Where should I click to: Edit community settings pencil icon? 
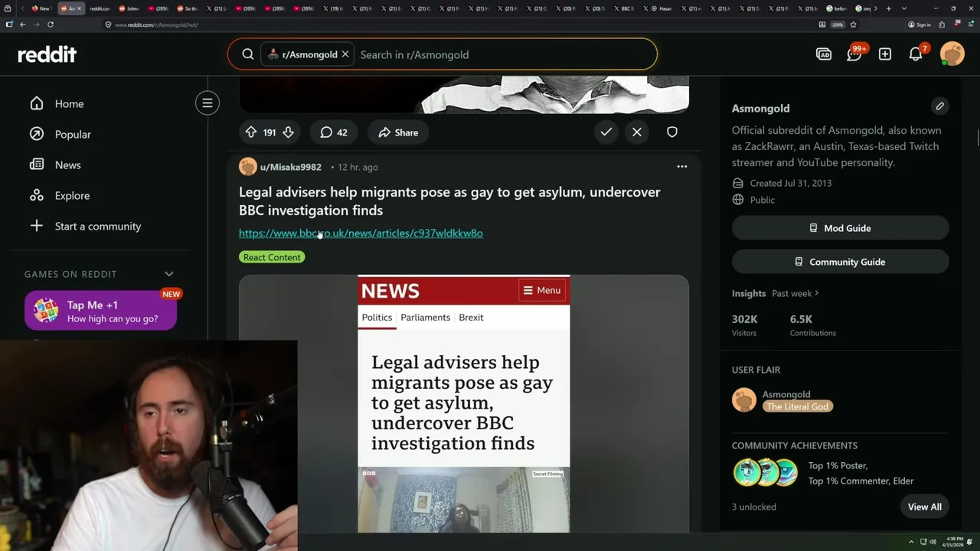pos(939,106)
